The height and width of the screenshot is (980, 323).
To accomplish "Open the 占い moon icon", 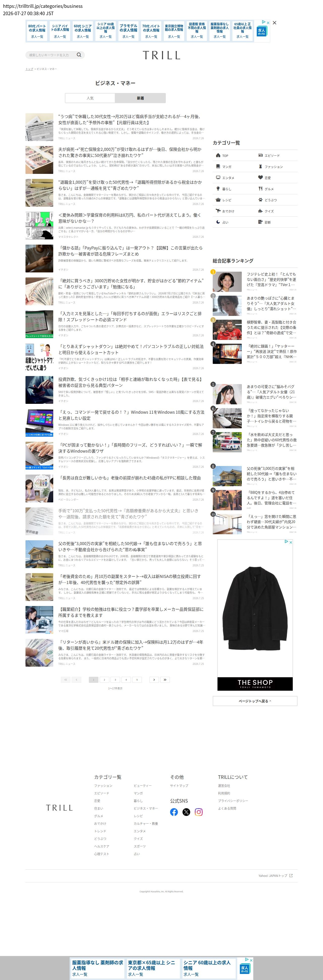I will point(218,221).
